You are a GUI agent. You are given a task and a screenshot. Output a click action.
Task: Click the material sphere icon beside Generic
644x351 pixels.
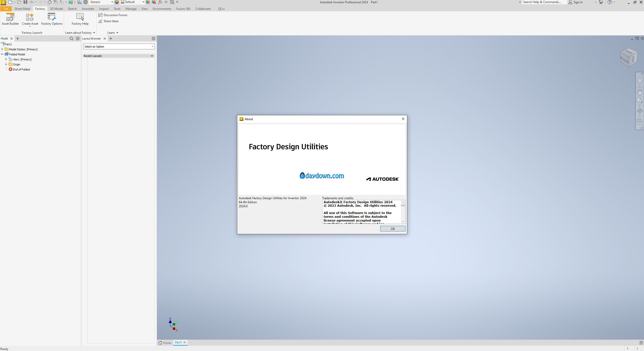(x=86, y=2)
